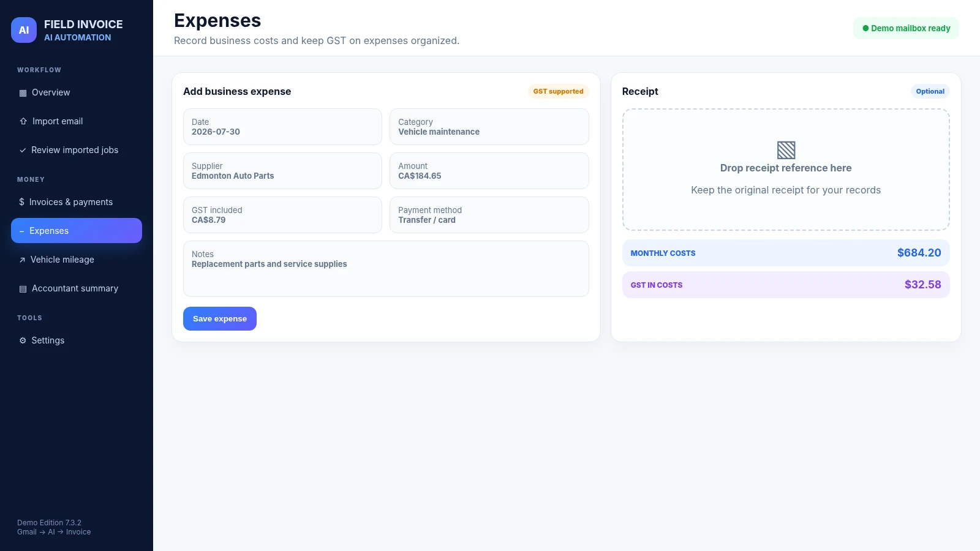980x551 pixels.
Task: Click the AI AUTOMATION subtitle
Action: (78, 37)
